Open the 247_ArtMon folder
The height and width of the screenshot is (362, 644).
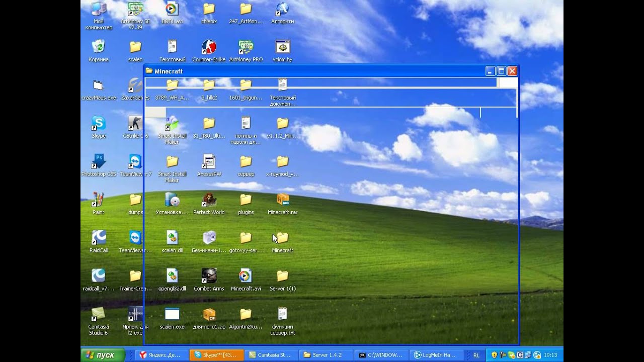tap(246, 13)
